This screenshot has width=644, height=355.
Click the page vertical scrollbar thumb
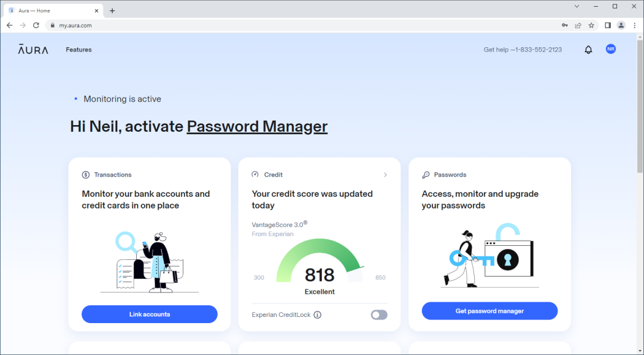[640, 106]
